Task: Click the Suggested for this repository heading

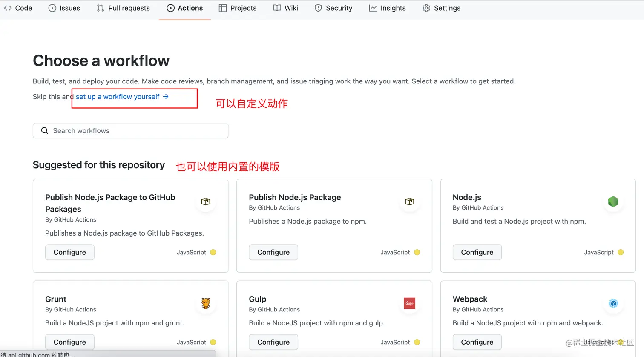Action: pyautogui.click(x=99, y=165)
